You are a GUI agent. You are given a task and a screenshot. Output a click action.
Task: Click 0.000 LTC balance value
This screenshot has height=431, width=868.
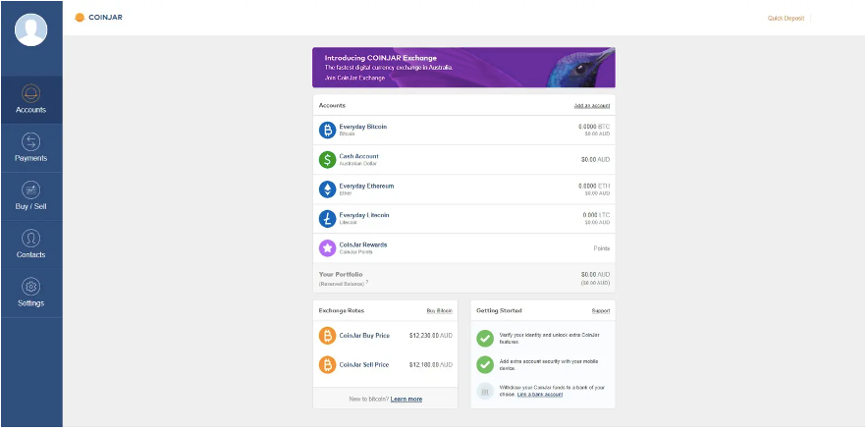pyautogui.click(x=596, y=215)
